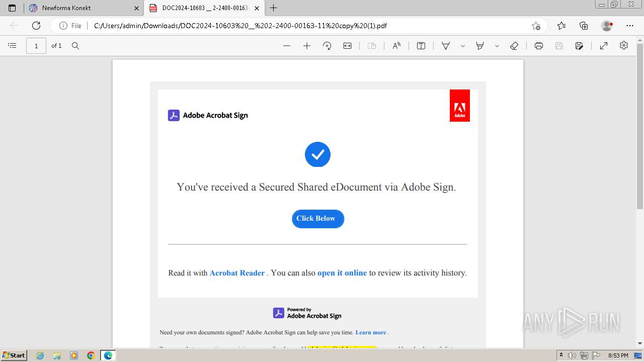The width and height of the screenshot is (644, 362).
Task: Zoom in on the PDF
Action: pos(307,46)
